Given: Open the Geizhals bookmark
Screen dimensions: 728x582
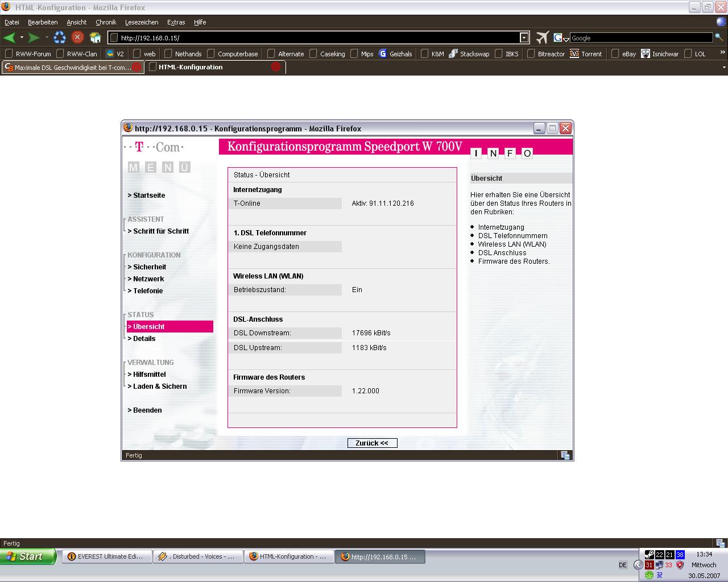Looking at the screenshot, I should [395, 54].
